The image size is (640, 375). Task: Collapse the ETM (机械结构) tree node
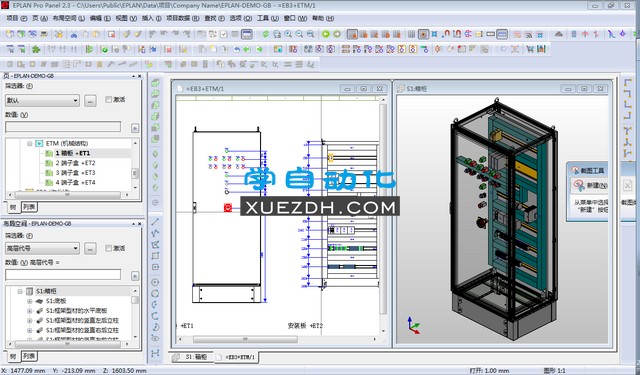(x=29, y=144)
